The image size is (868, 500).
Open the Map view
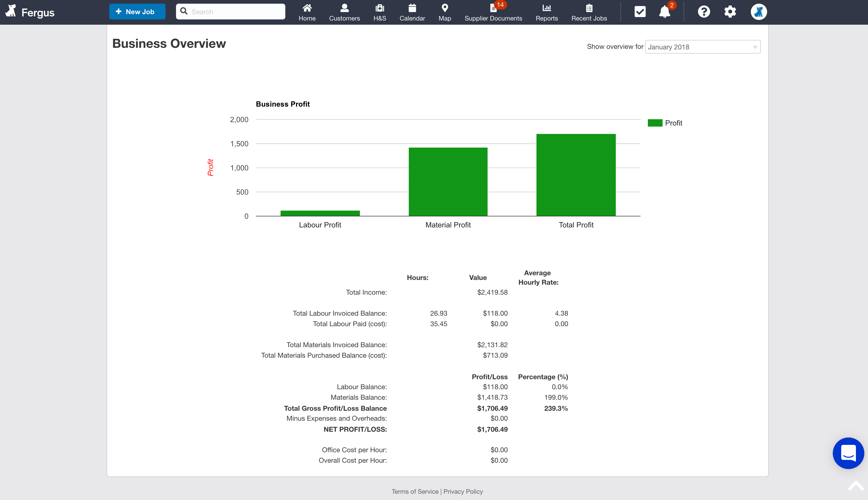[x=445, y=12]
